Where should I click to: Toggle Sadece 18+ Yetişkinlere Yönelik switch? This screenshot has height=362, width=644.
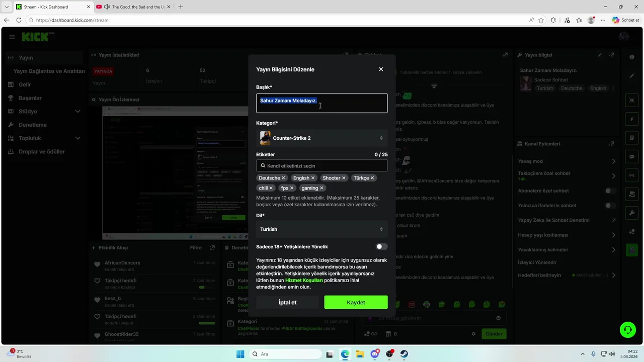tap(381, 246)
